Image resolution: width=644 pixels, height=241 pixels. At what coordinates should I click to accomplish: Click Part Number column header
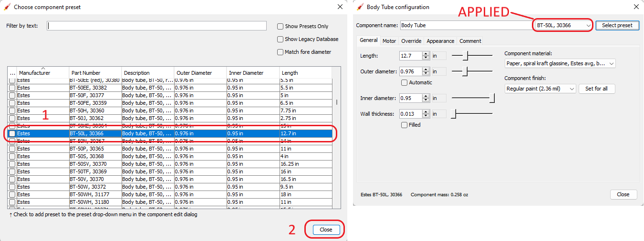[x=95, y=73]
